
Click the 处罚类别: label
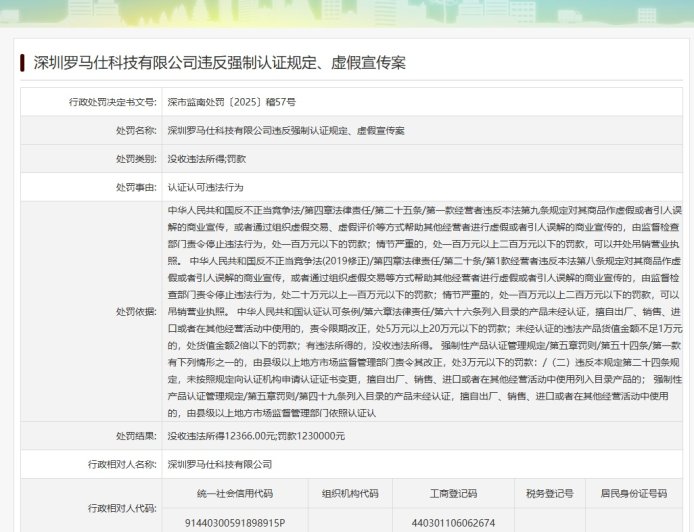pos(136,159)
